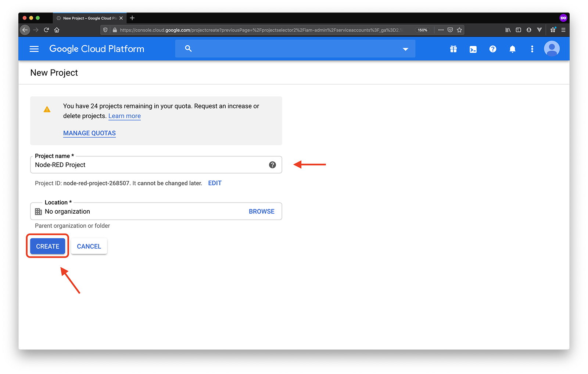Click the Google Cloud Platform logo text
This screenshot has height=374, width=588.
coord(97,49)
